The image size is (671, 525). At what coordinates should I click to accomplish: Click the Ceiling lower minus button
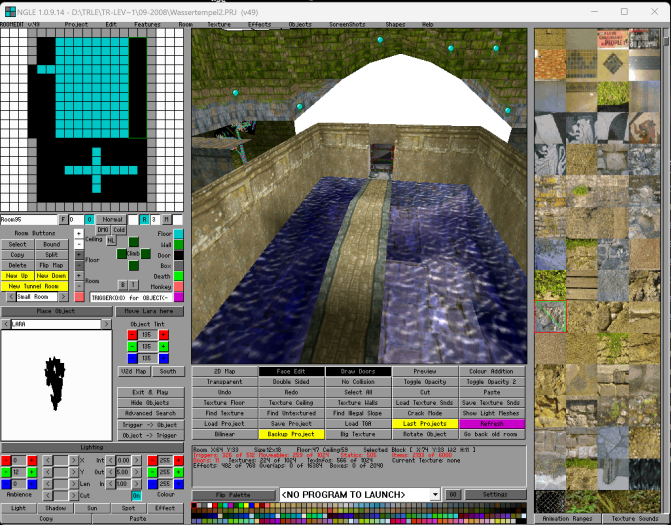click(x=79, y=244)
